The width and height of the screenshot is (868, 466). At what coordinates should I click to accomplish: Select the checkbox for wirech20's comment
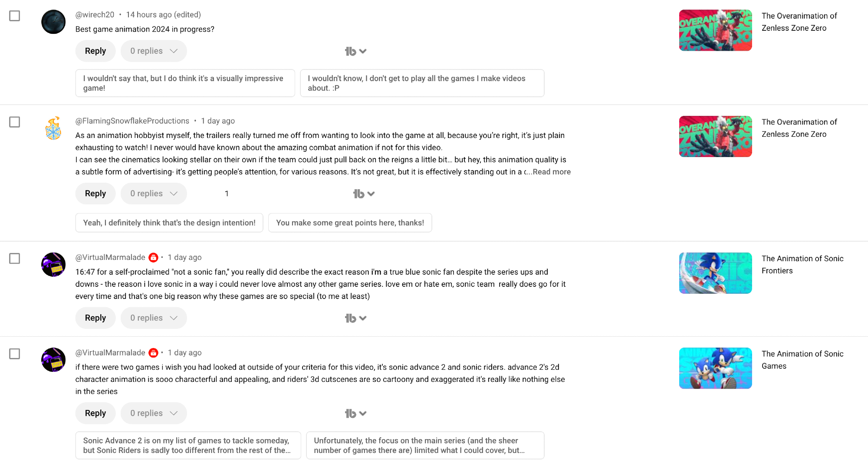tap(15, 16)
